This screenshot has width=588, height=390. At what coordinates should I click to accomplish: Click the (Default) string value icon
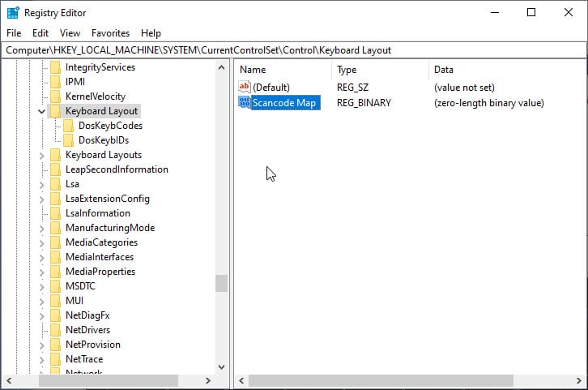pyautogui.click(x=245, y=87)
